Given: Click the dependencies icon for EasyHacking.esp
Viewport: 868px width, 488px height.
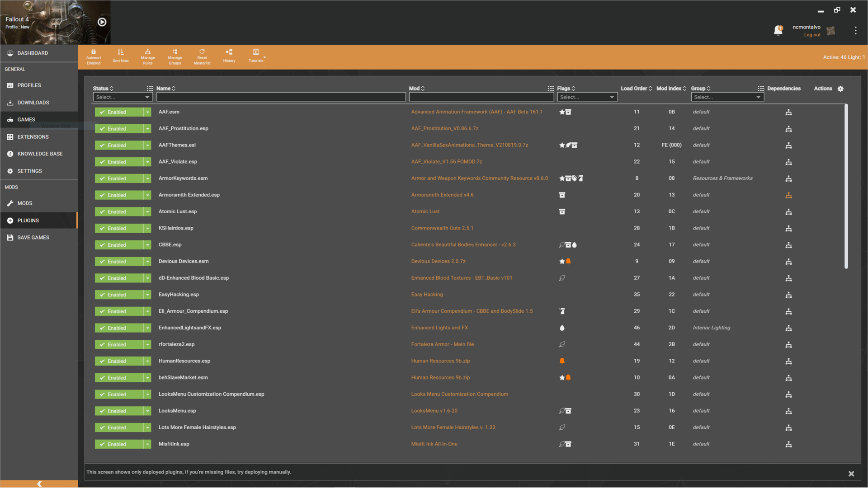Looking at the screenshot, I should [788, 295].
